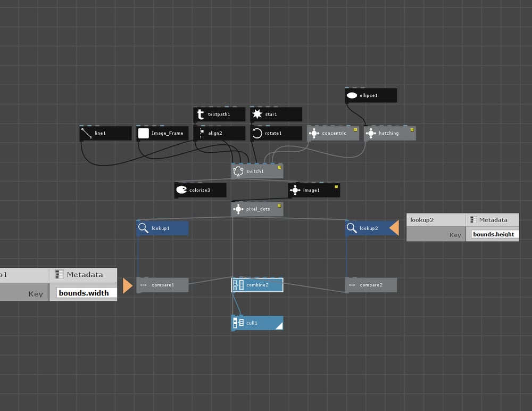The image size is (532, 411).
Task: Select the compare2 node icon
Action: pos(352,285)
